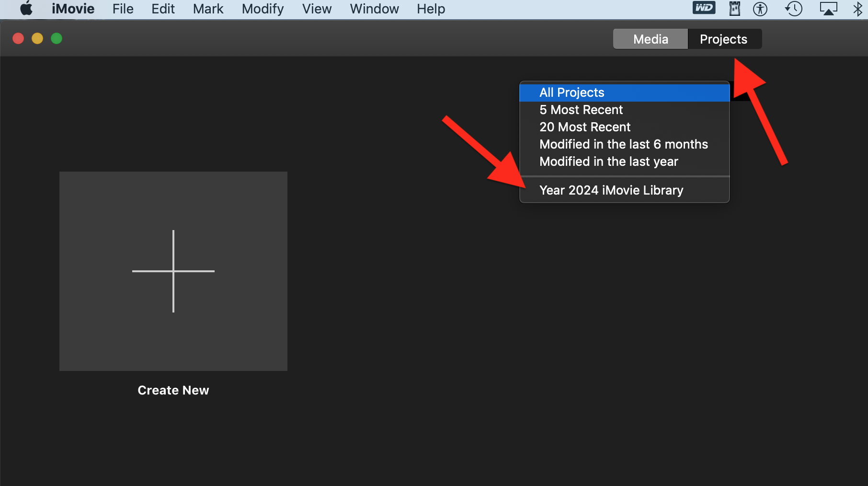Minimize the iMovie window
Image resolution: width=868 pixels, height=486 pixels.
(x=37, y=38)
